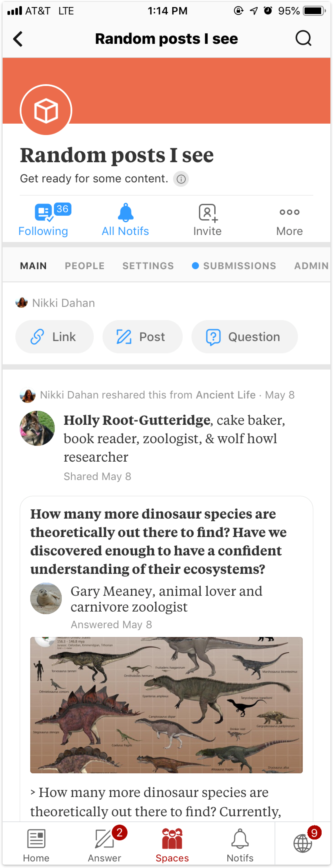Open Holly Root-Gutteridge's profile picture
The width and height of the screenshot is (333, 868).
pyautogui.click(x=37, y=428)
